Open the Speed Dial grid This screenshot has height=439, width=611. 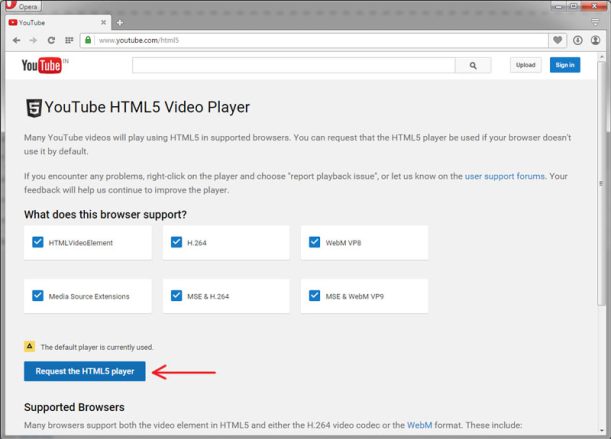point(69,40)
